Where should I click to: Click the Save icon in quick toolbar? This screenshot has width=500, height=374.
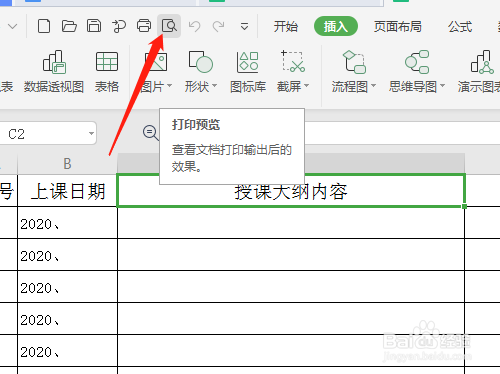pyautogui.click(x=94, y=26)
